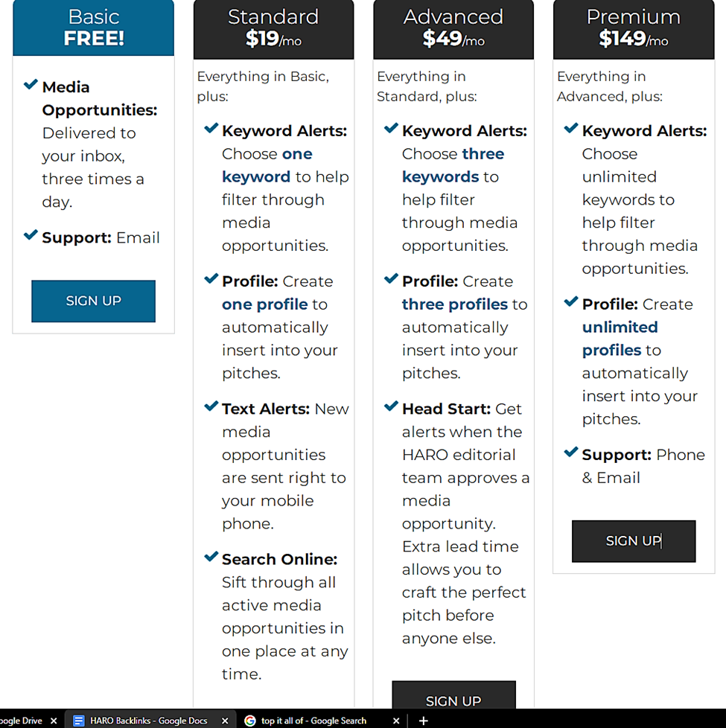
Task: Click the Basic FREE! plan header
Action: click(x=93, y=28)
